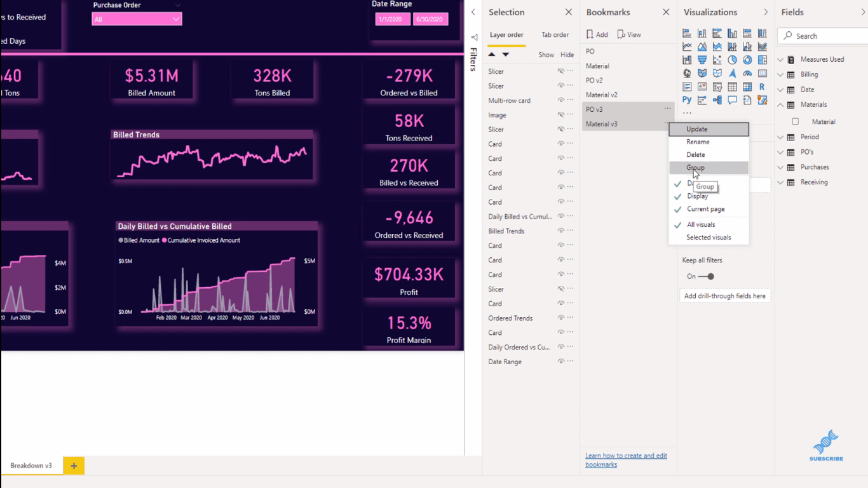Click the View bookmarks button
The width and height of the screenshot is (868, 488).
click(629, 34)
